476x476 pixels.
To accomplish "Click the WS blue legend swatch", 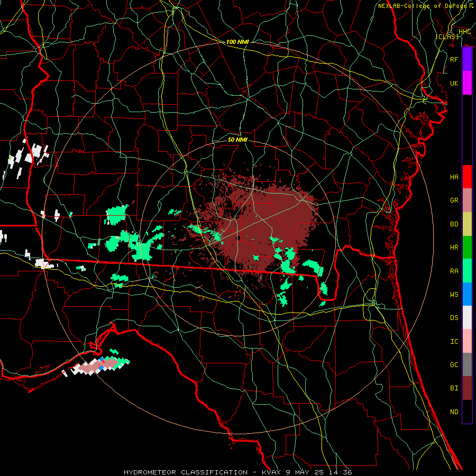I will coord(467,294).
